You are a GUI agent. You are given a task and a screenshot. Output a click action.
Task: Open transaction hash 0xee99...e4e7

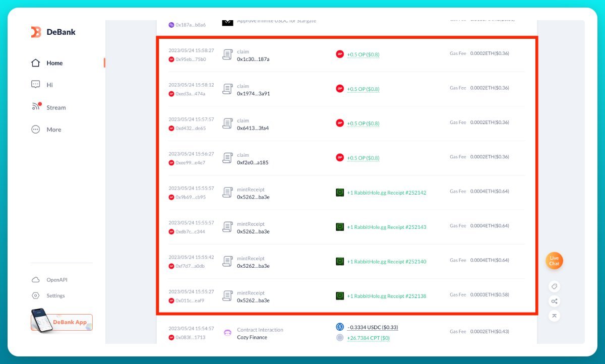point(191,163)
